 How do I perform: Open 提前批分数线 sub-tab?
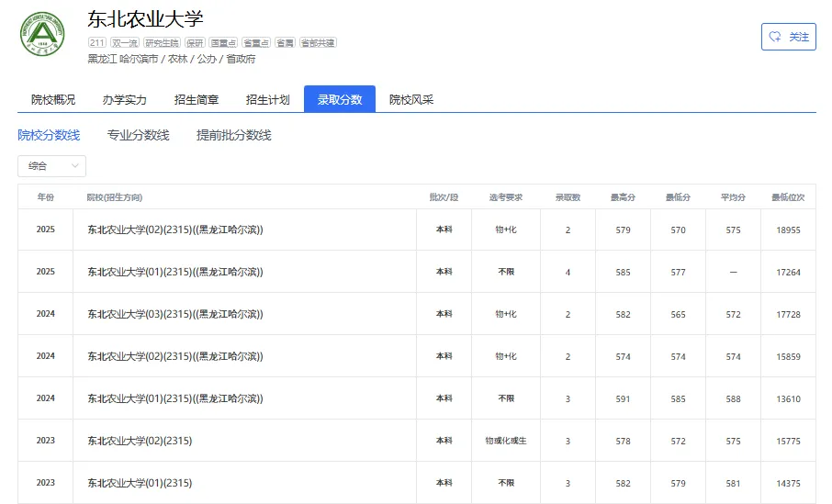(x=233, y=135)
